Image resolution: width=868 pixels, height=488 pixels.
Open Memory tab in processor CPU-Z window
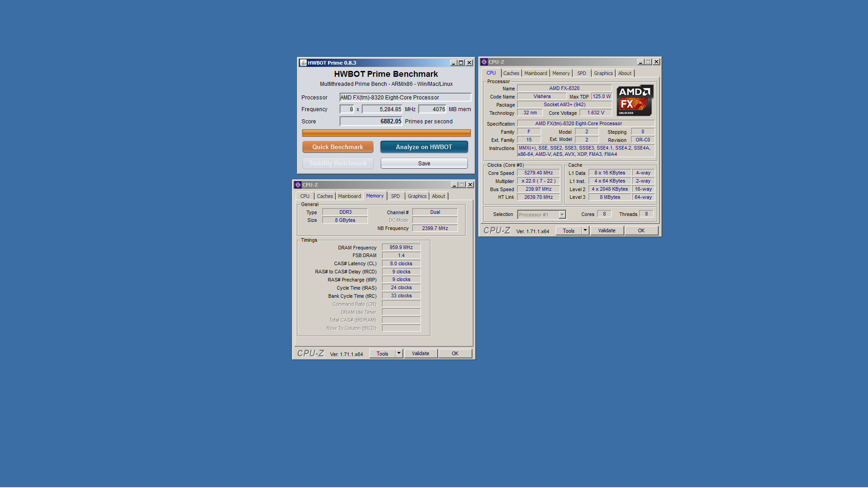(x=561, y=73)
